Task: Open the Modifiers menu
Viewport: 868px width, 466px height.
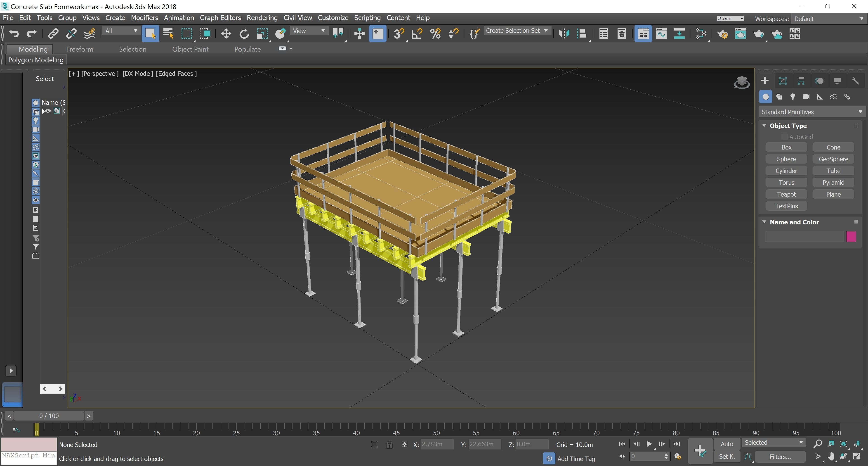Action: [144, 18]
